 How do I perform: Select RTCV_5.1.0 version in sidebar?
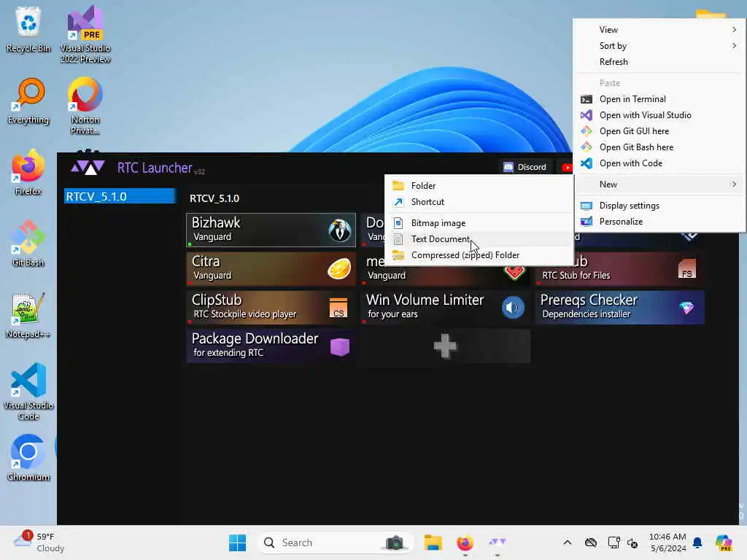tap(120, 196)
